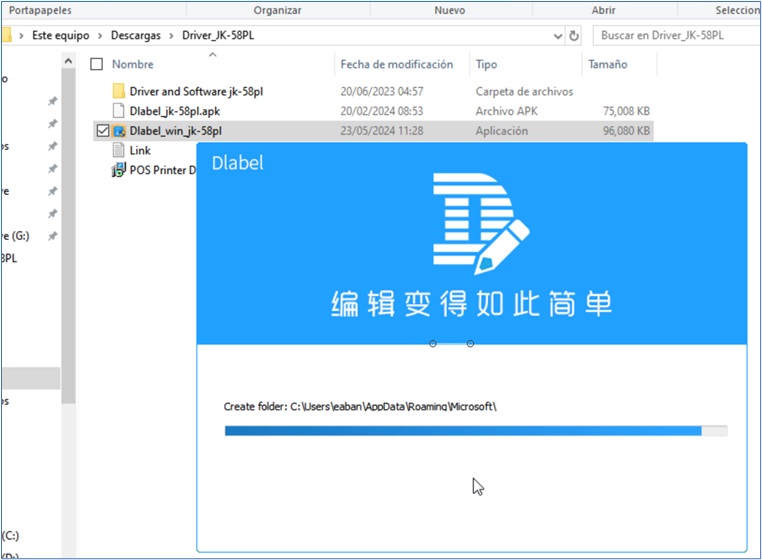Screen dimensions: 762x560
Task: Select the Link file name
Action: coord(140,151)
